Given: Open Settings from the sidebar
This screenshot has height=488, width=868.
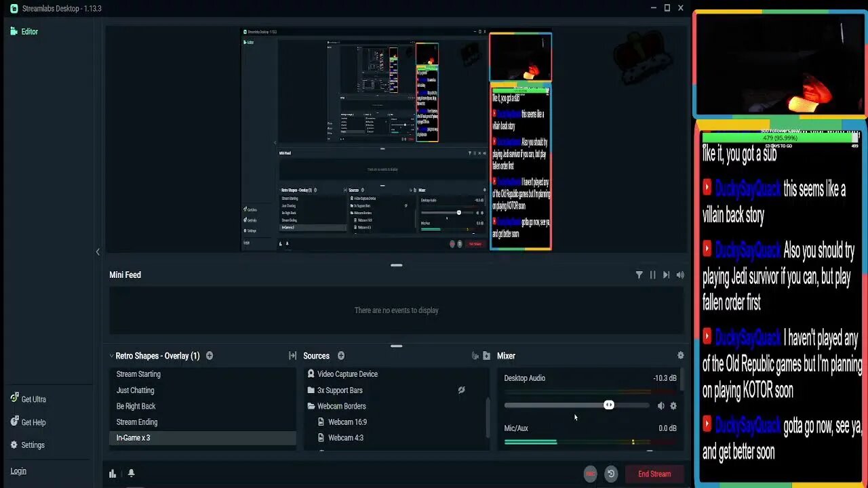Looking at the screenshot, I should pyautogui.click(x=27, y=445).
